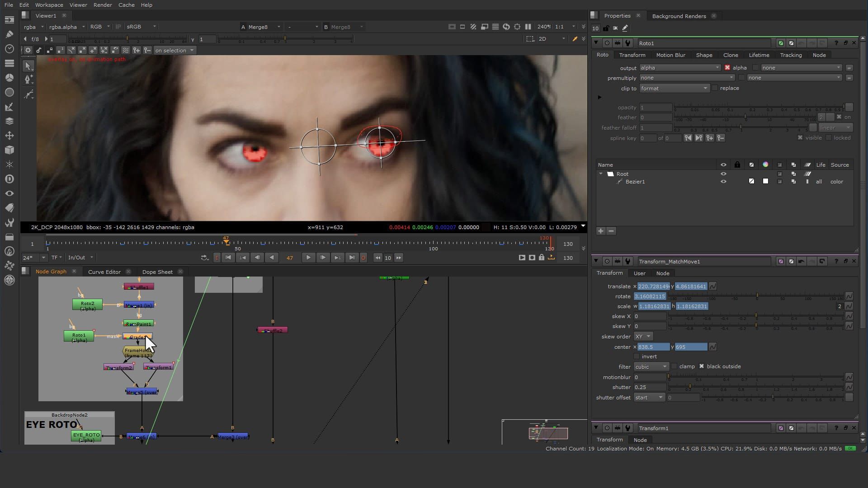This screenshot has width=868, height=488.
Task: Click the edit pencil icon in Properties bin
Action: 625,28
